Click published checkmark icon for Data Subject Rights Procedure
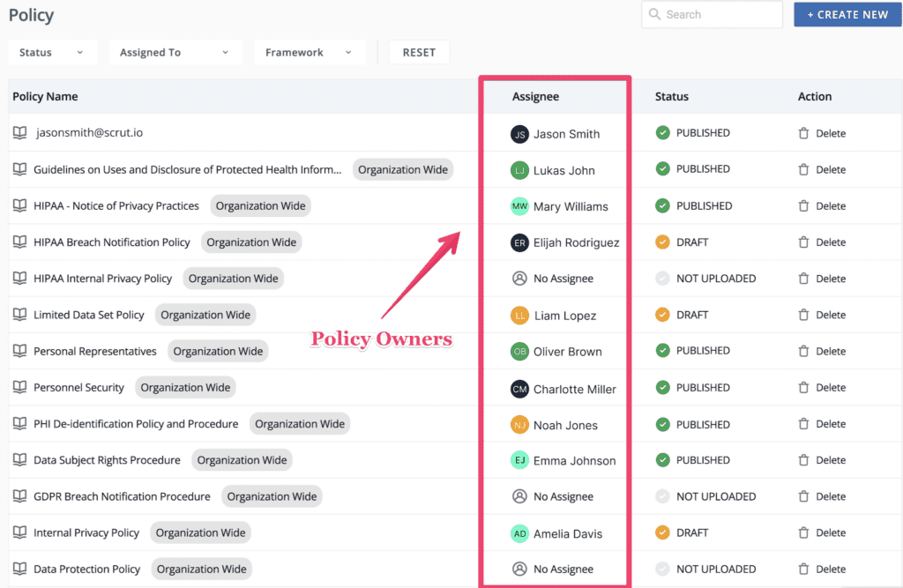Viewport: 903px width, 588px height. pos(662,459)
